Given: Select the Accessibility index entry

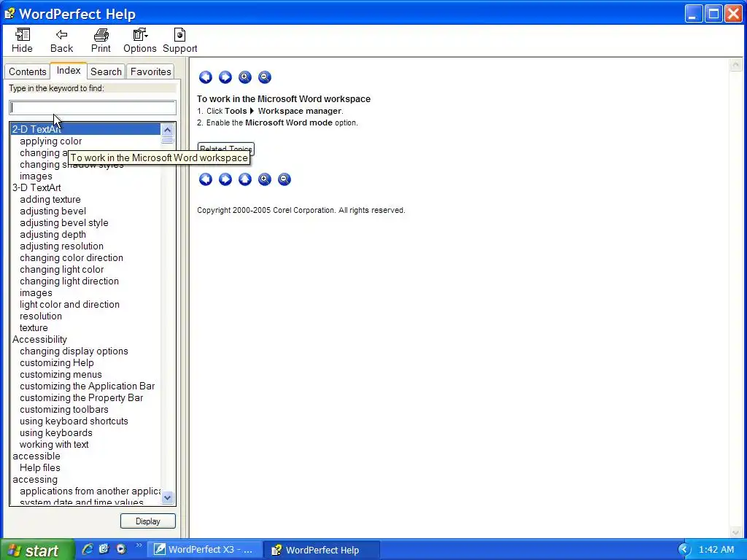Looking at the screenshot, I should pyautogui.click(x=39, y=340).
